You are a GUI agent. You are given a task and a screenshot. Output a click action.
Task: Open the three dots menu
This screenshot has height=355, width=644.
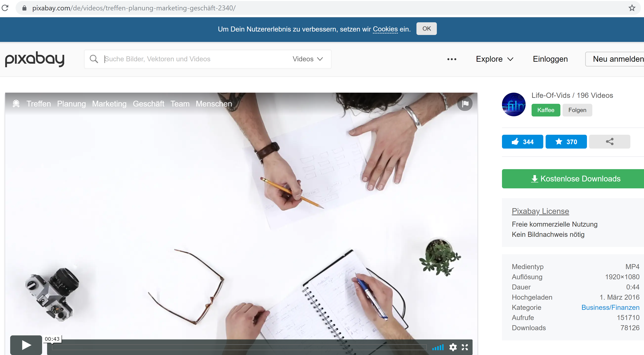(x=452, y=59)
